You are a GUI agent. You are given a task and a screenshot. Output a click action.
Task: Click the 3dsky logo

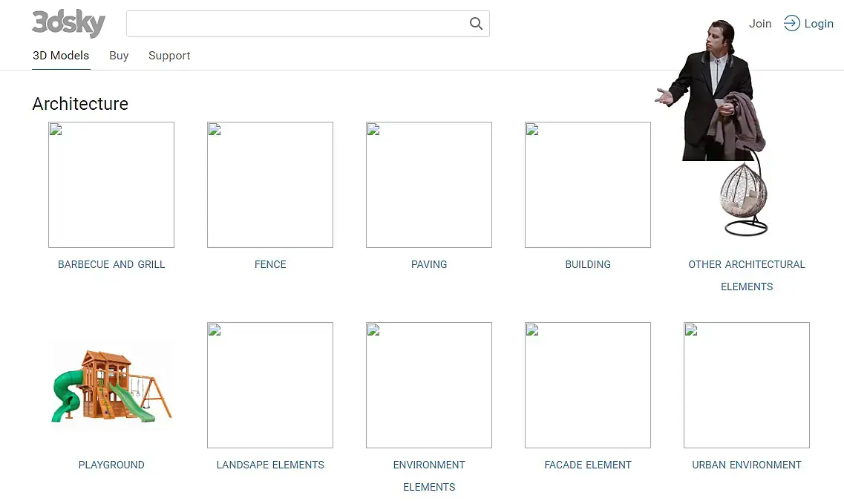[x=68, y=23]
